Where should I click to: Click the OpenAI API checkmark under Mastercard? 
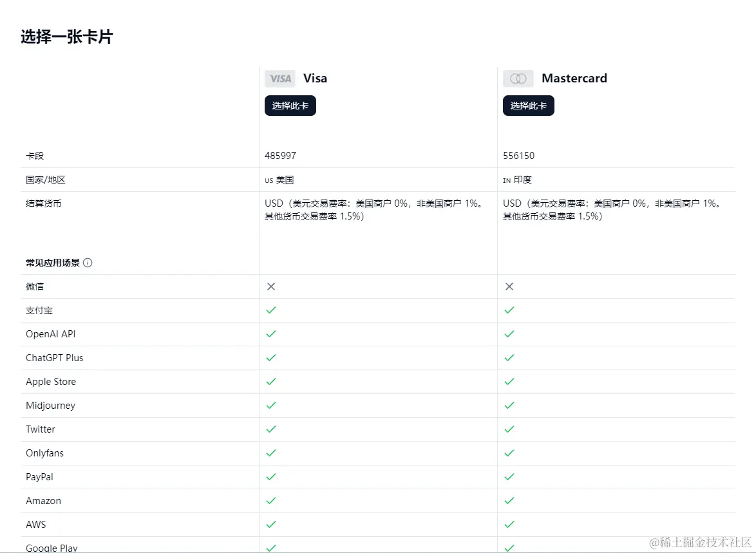point(509,334)
